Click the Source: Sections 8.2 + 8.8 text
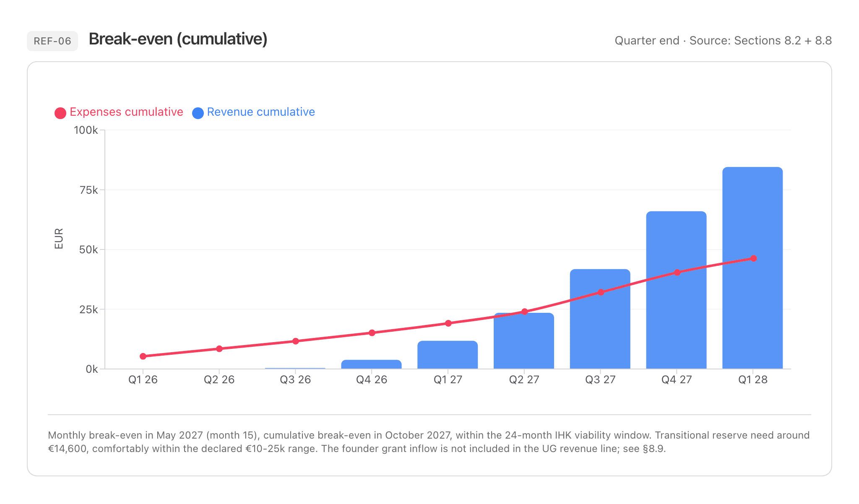 click(760, 41)
